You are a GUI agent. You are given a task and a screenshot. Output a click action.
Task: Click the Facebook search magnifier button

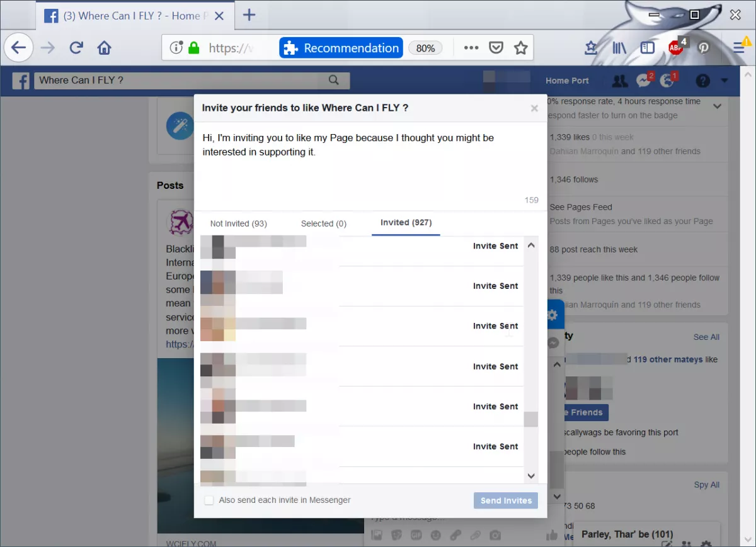point(334,81)
